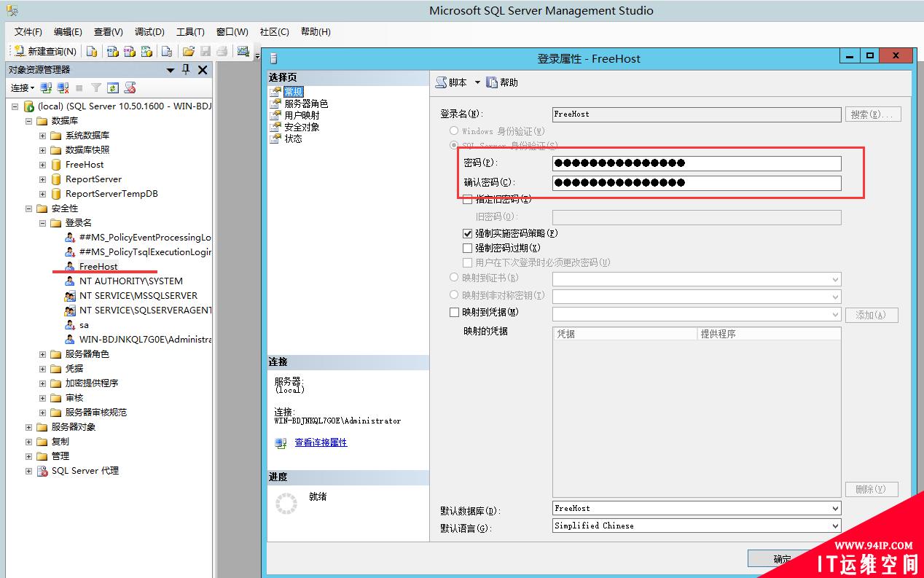
Task: Open the 映射到凭据 combo box
Action: tap(697, 314)
